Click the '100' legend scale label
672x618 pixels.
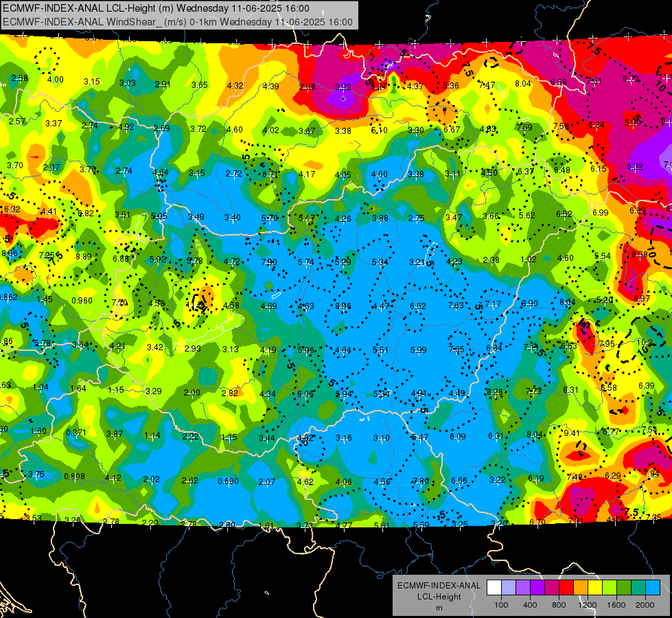[x=501, y=605]
